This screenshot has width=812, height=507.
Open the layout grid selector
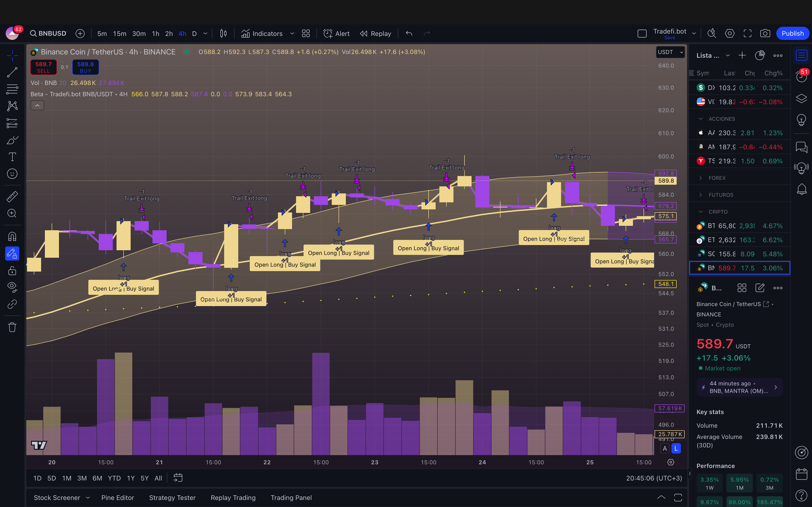(x=306, y=34)
